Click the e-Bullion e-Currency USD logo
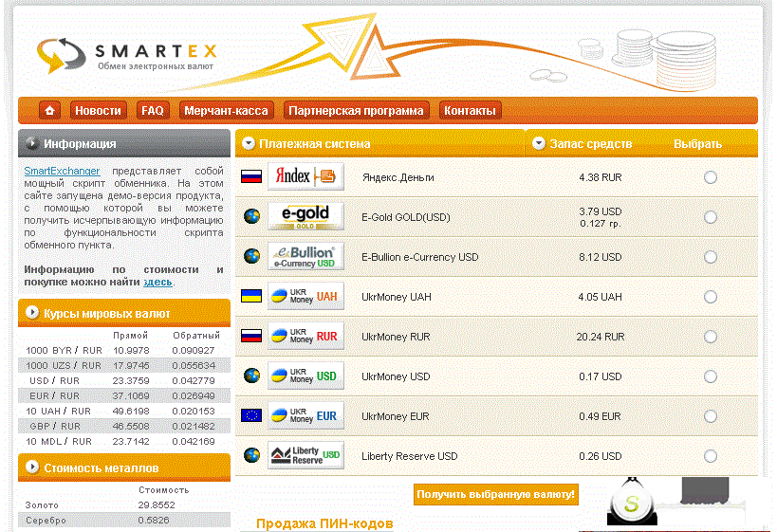The image size is (777, 532). pyautogui.click(x=305, y=256)
